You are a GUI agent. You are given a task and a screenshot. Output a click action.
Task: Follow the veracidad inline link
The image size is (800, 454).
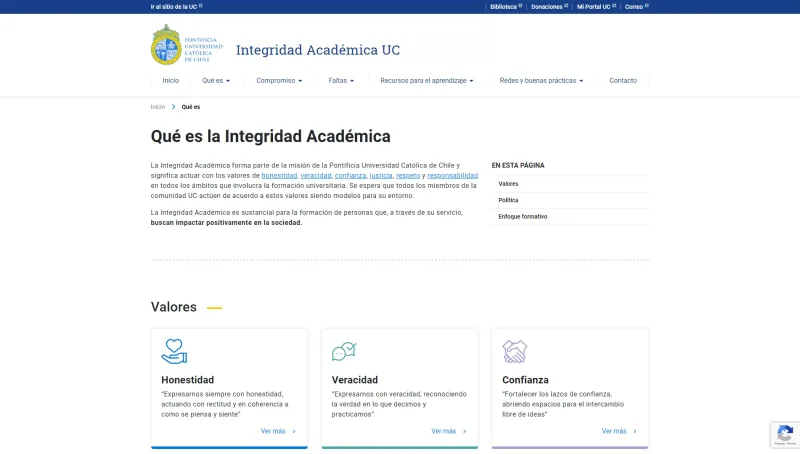click(x=316, y=175)
